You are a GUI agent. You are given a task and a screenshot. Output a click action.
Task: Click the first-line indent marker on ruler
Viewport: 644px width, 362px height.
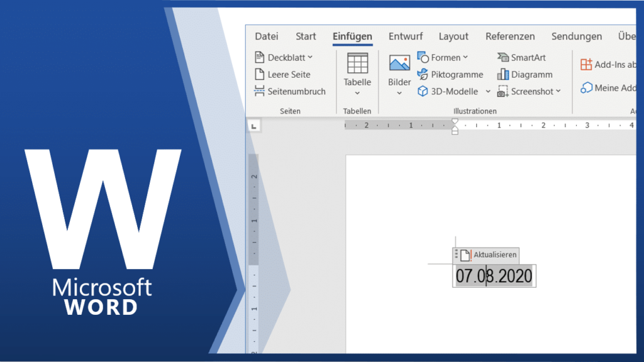coord(455,121)
